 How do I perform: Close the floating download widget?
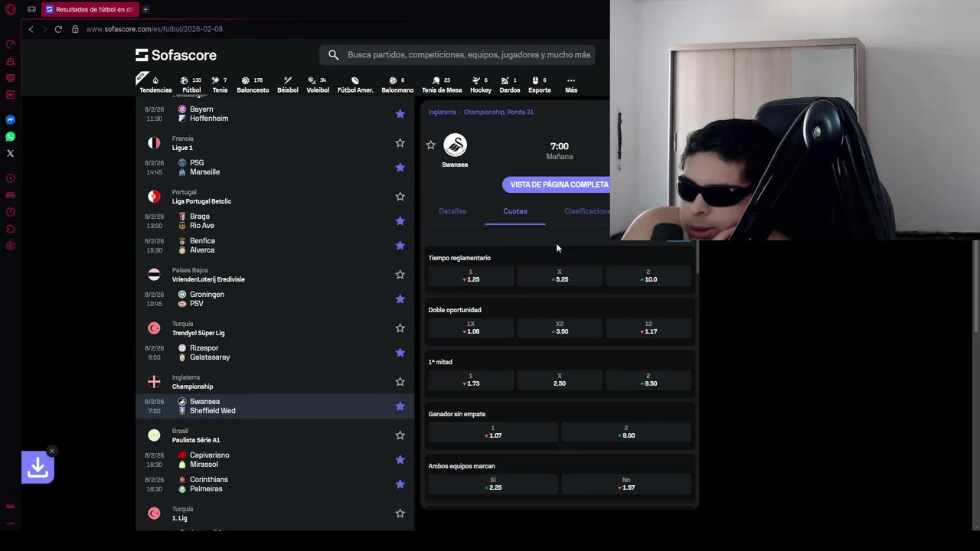(51, 451)
